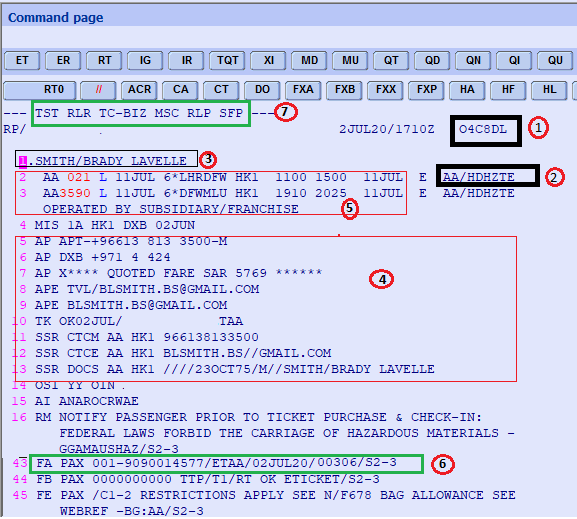The height and width of the screenshot is (519, 577).
Task: Click the IR button
Action: pos(186,61)
